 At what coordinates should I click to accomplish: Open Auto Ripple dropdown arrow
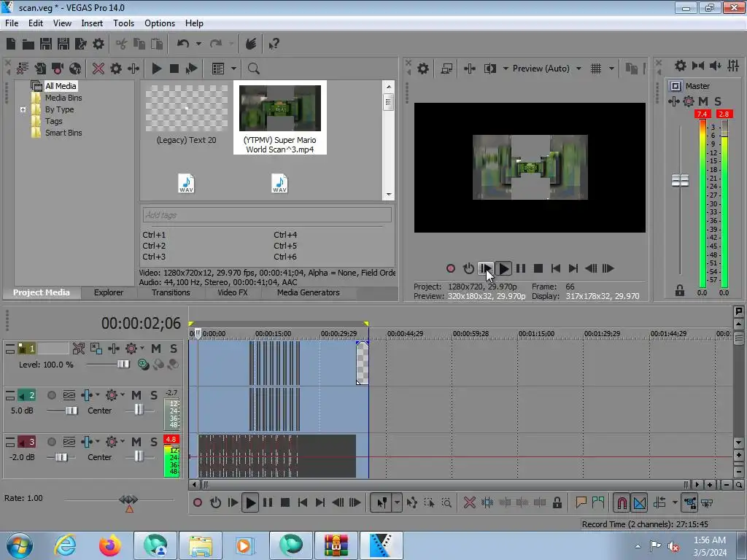click(x=675, y=502)
